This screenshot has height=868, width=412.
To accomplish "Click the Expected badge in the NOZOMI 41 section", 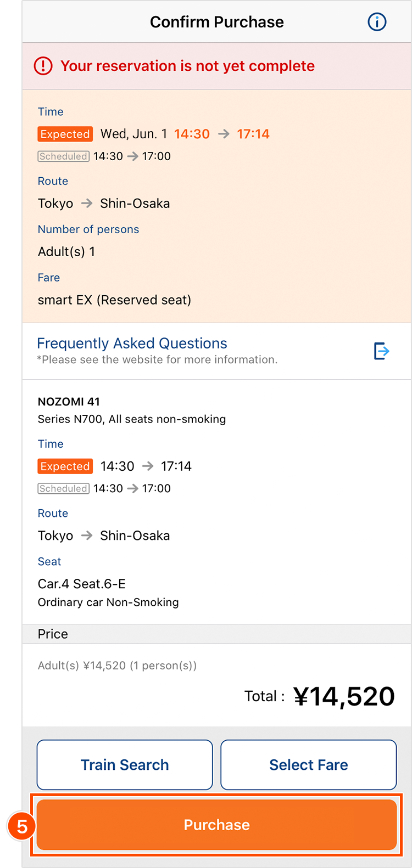I will tap(65, 466).
